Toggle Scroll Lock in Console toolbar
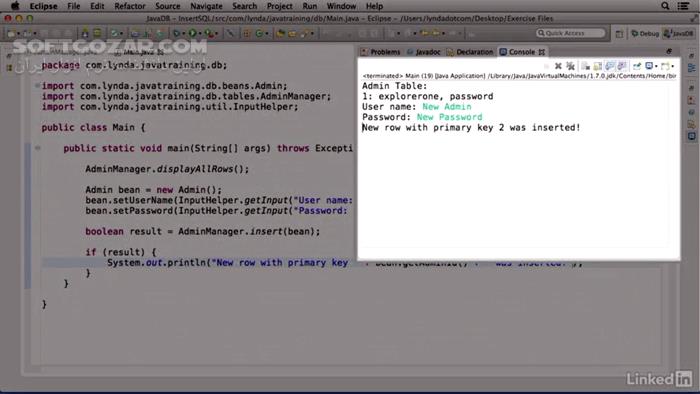The height and width of the screenshot is (394, 700). (597, 66)
